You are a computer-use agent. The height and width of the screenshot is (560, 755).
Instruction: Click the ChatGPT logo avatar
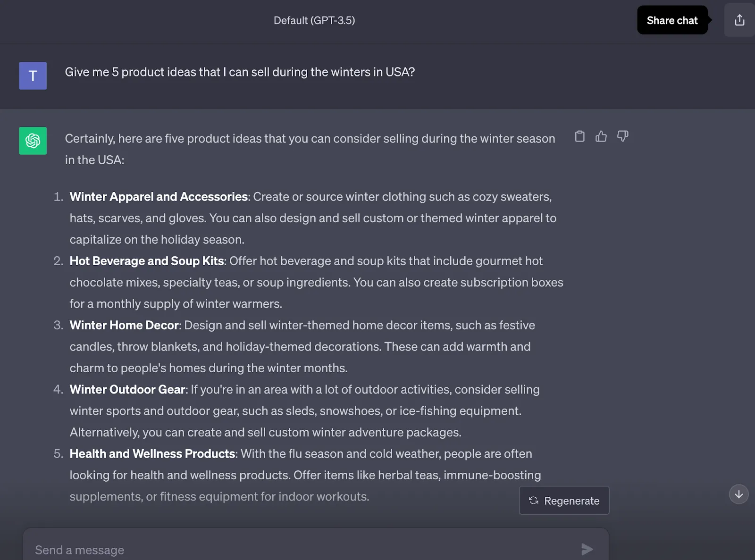[33, 141]
